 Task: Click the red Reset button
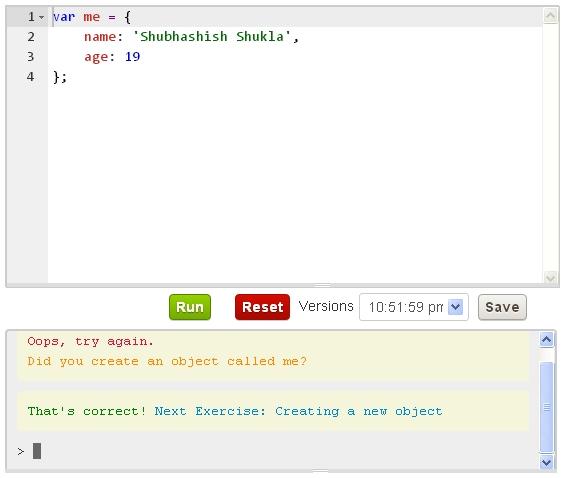coord(262,307)
